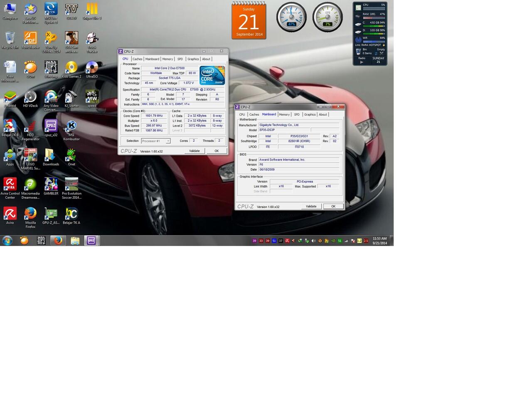Image resolution: width=532 pixels, height=399 pixels.
Task: Launch TuneUp Utilities 2014 shortcut
Action: pos(51,42)
